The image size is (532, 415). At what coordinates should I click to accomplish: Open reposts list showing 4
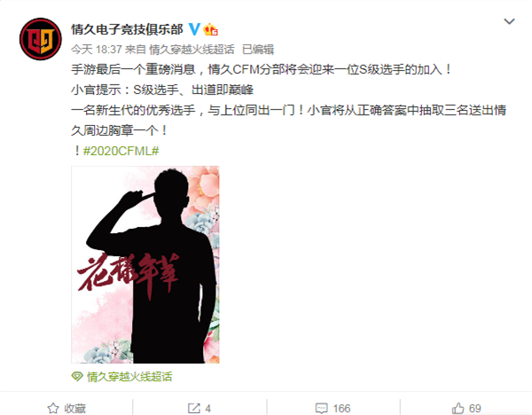coord(208,409)
